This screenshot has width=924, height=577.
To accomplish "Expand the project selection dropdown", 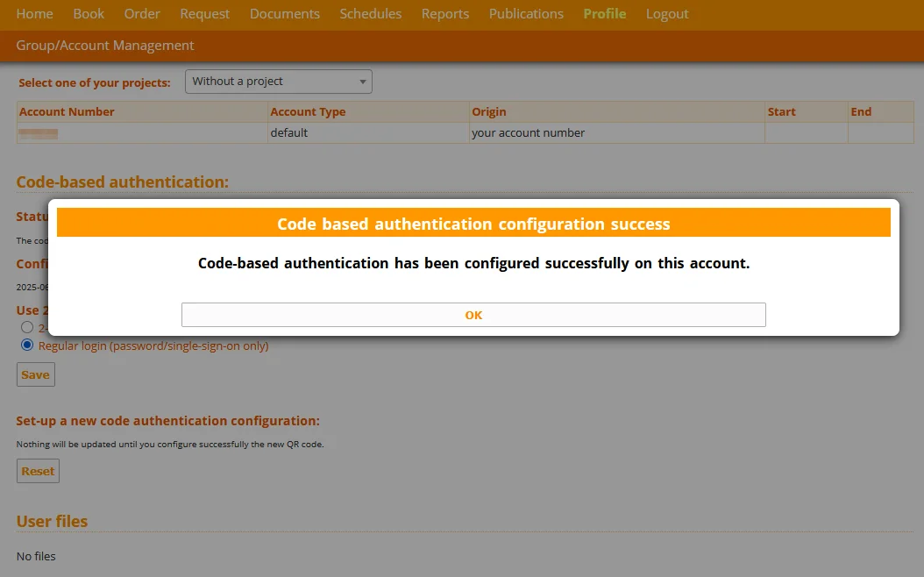I will tap(279, 82).
